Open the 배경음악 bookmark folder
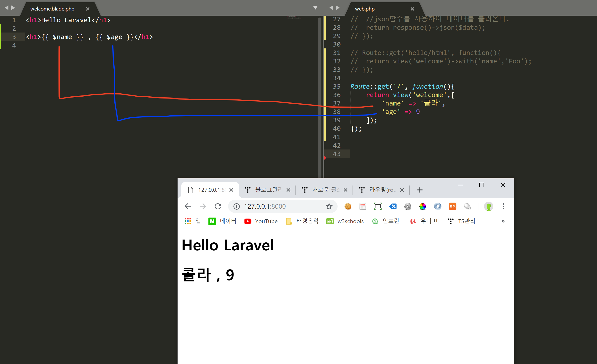The width and height of the screenshot is (597, 364). click(x=302, y=221)
